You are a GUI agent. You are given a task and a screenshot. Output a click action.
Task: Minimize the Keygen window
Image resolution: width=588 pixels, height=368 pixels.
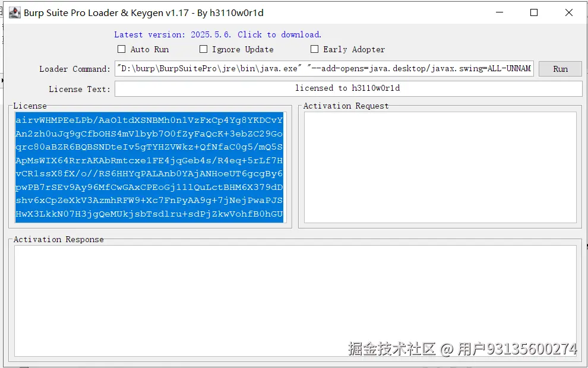(x=500, y=12)
